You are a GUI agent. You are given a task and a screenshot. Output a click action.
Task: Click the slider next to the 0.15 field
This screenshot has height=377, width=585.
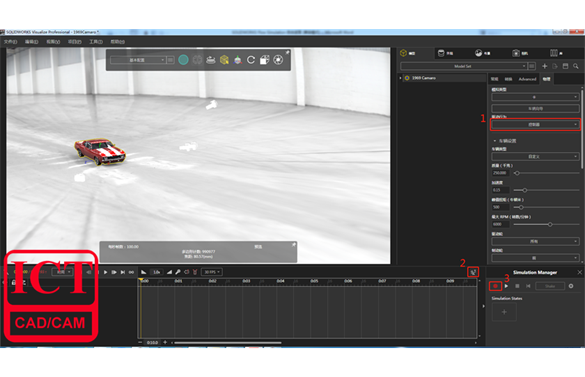(547, 190)
